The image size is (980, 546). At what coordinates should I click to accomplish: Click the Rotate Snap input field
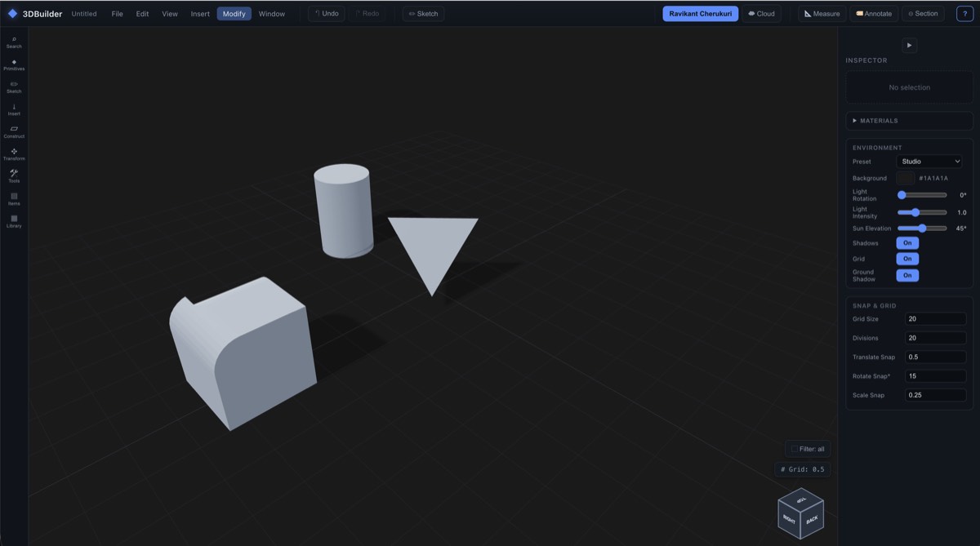(x=935, y=376)
